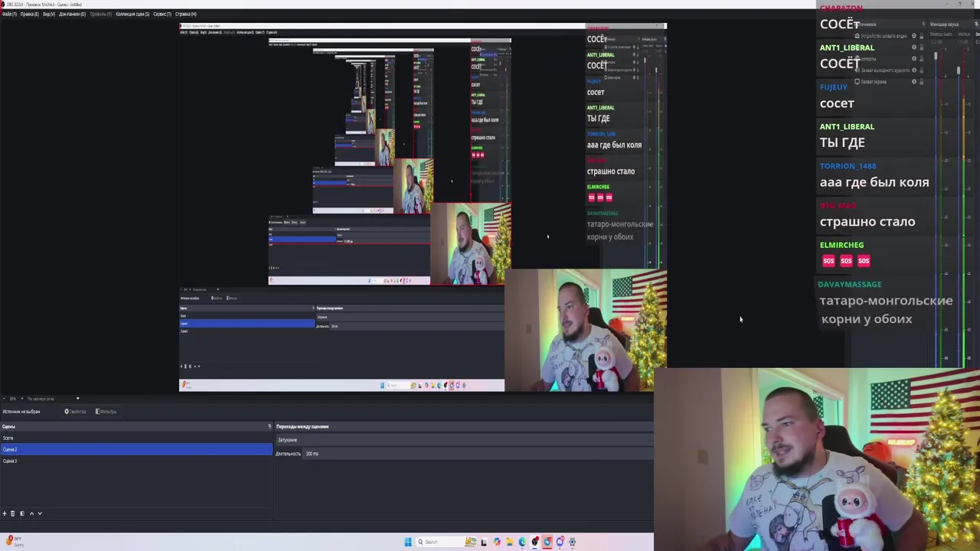This screenshot has width=980, height=551.
Task: Open the Коллекция сцен (S) menu
Action: pyautogui.click(x=132, y=14)
